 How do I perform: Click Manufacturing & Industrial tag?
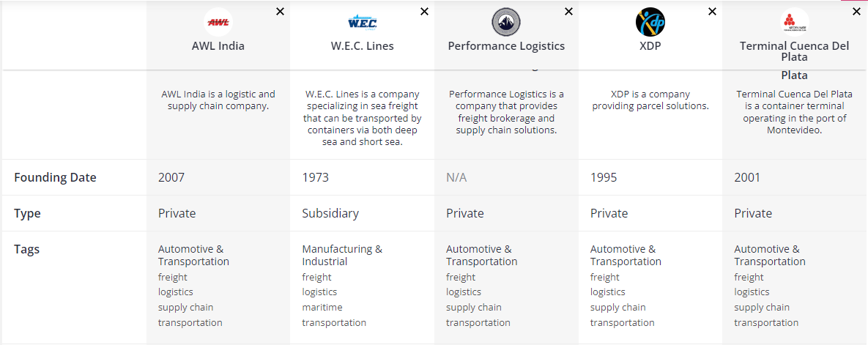click(342, 255)
